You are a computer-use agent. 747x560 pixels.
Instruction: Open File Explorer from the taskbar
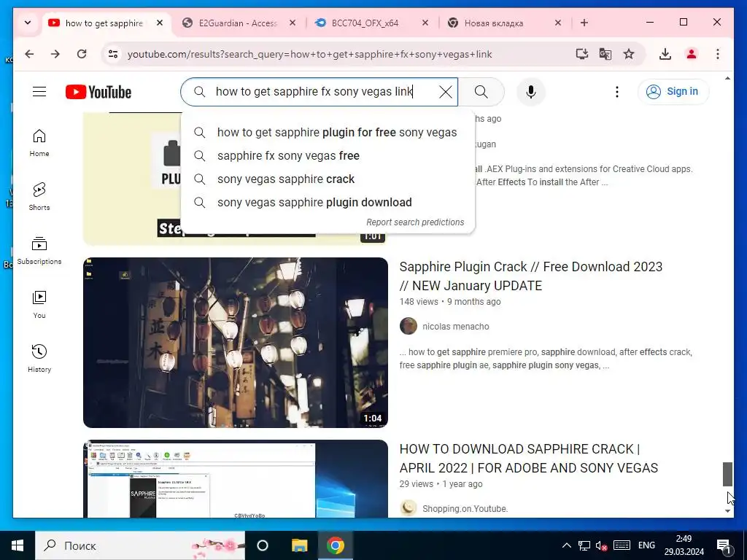(299, 545)
